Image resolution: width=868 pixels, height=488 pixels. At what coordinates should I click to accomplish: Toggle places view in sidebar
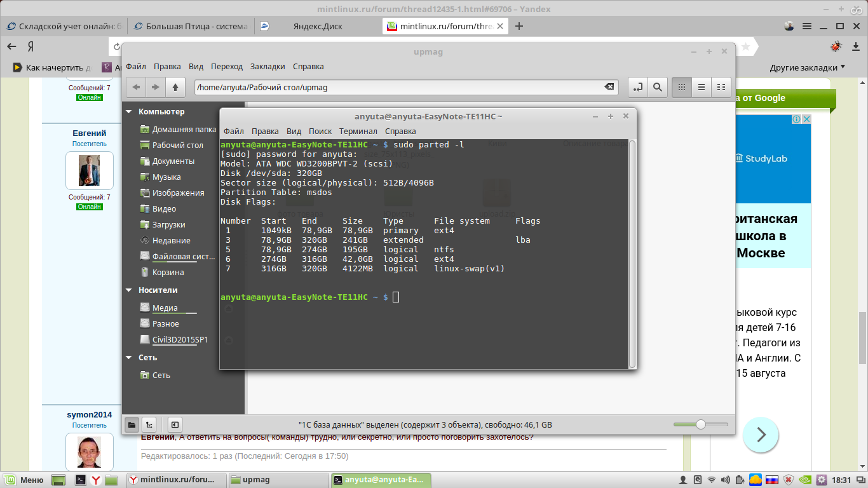pyautogui.click(x=132, y=424)
